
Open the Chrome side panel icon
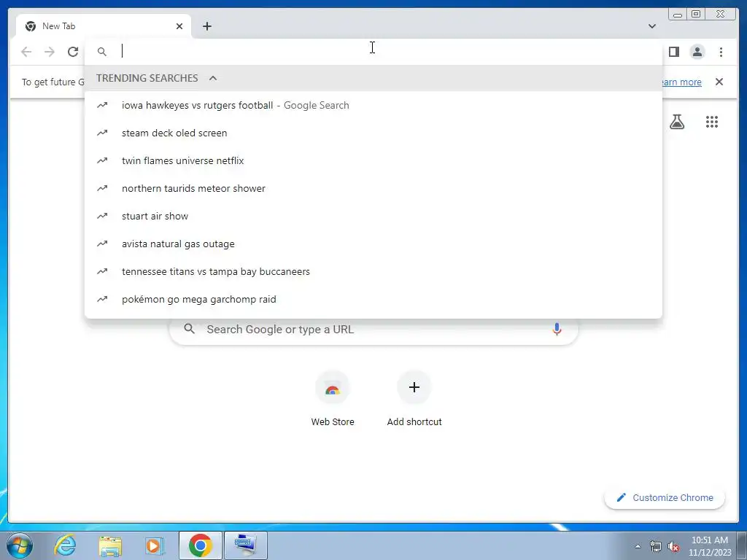tap(673, 52)
